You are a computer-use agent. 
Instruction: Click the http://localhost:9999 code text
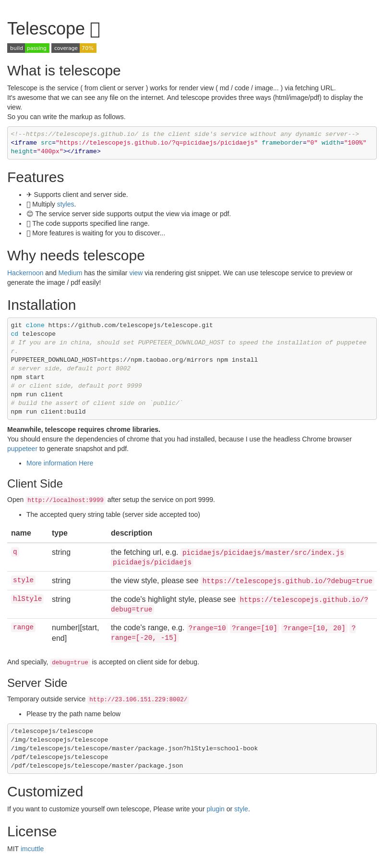tap(65, 500)
